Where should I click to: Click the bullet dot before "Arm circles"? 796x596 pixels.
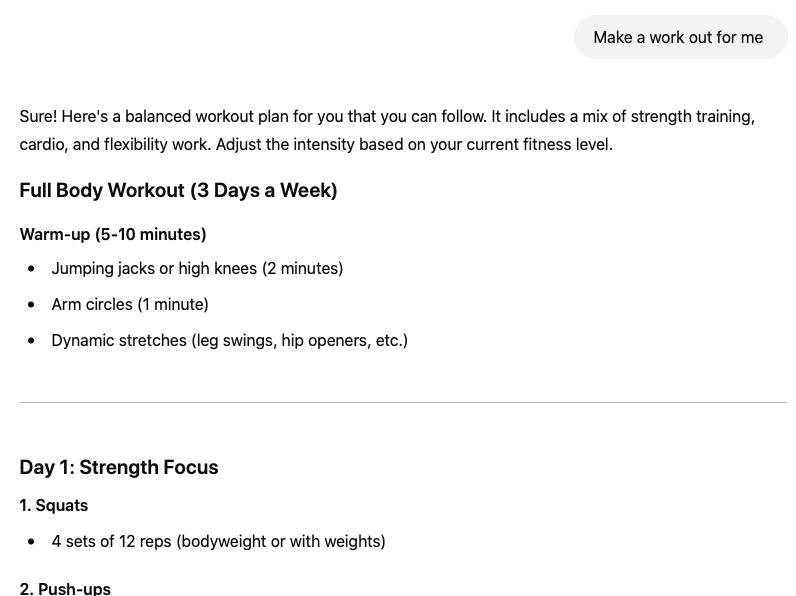coord(31,305)
